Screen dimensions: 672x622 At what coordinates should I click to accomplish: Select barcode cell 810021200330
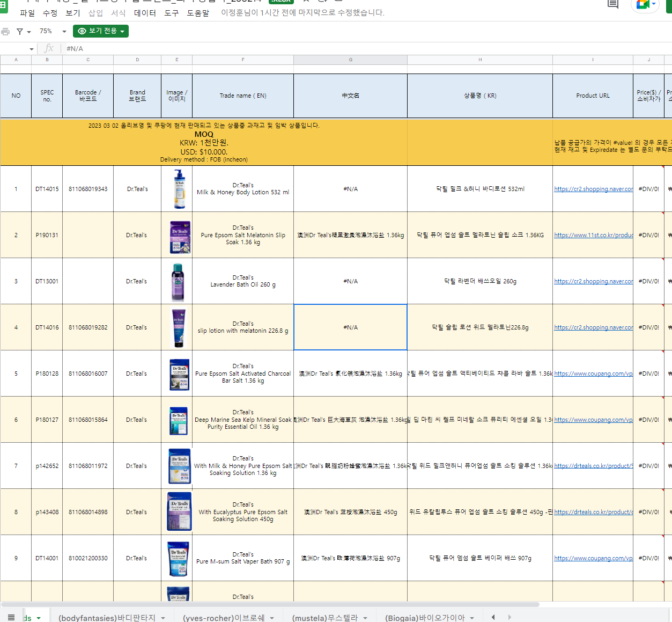[88, 558]
